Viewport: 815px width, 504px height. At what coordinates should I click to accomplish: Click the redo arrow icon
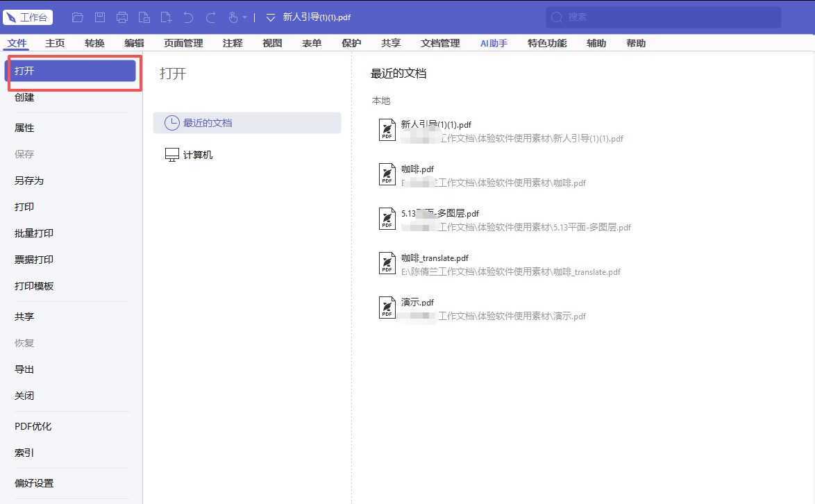[210, 17]
